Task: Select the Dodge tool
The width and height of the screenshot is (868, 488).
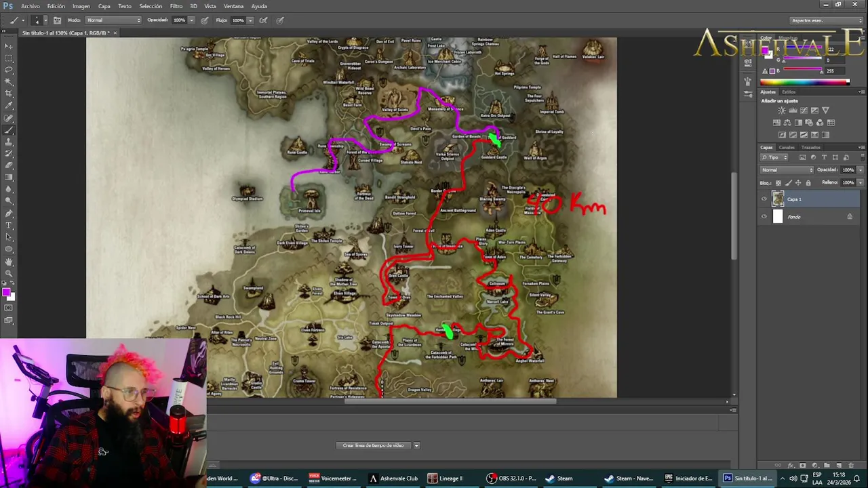Action: tap(9, 201)
